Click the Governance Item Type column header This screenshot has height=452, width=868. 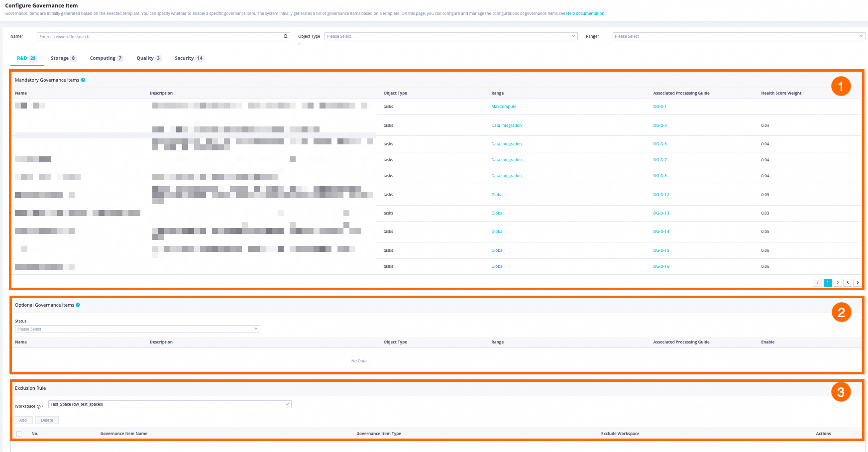tap(379, 434)
